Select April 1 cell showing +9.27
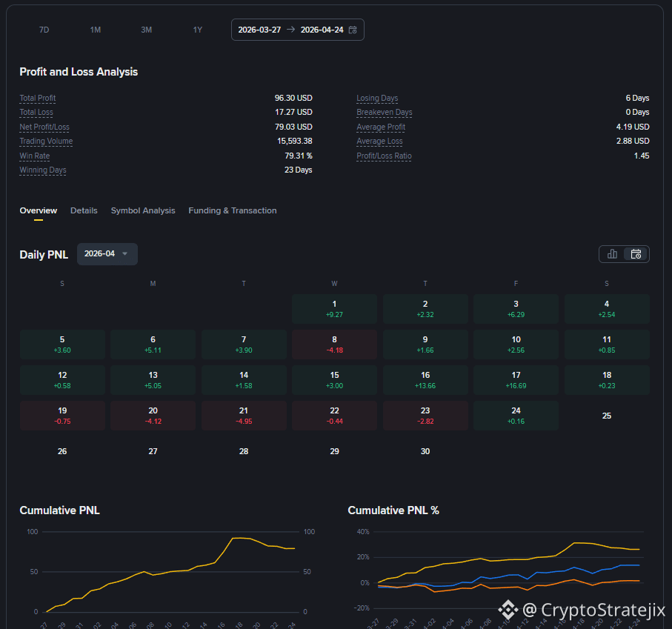Image resolution: width=672 pixels, height=629 pixels. point(334,309)
